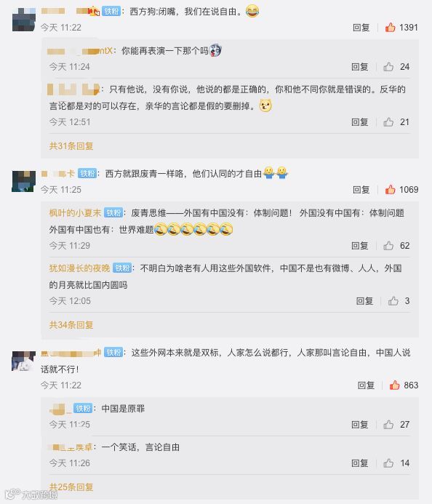Like the reply '中国是原罪'
432x504 pixels.
388,424
